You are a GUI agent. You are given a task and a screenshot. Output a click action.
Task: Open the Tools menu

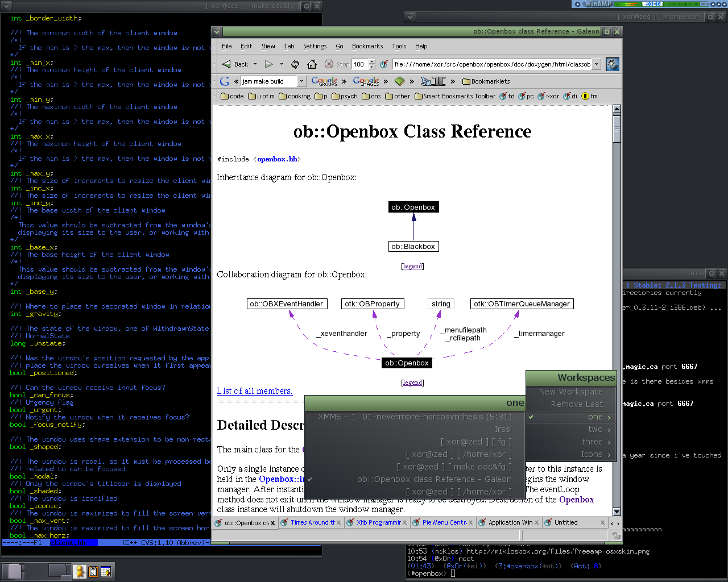(399, 47)
